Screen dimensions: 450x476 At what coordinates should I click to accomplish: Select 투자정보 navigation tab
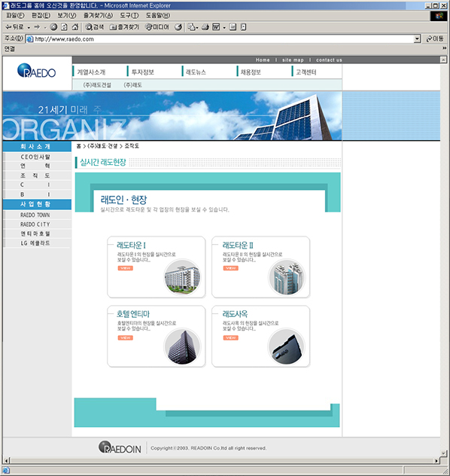point(143,72)
